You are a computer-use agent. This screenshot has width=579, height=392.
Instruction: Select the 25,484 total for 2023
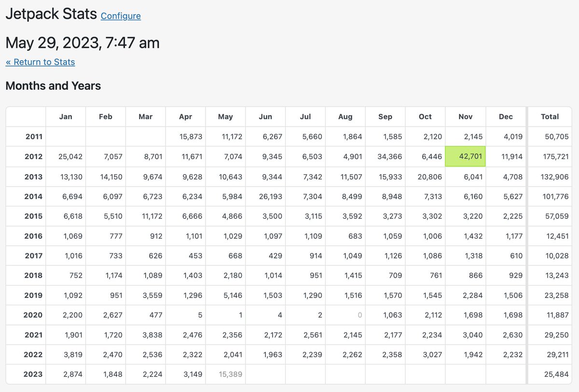pyautogui.click(x=556, y=374)
